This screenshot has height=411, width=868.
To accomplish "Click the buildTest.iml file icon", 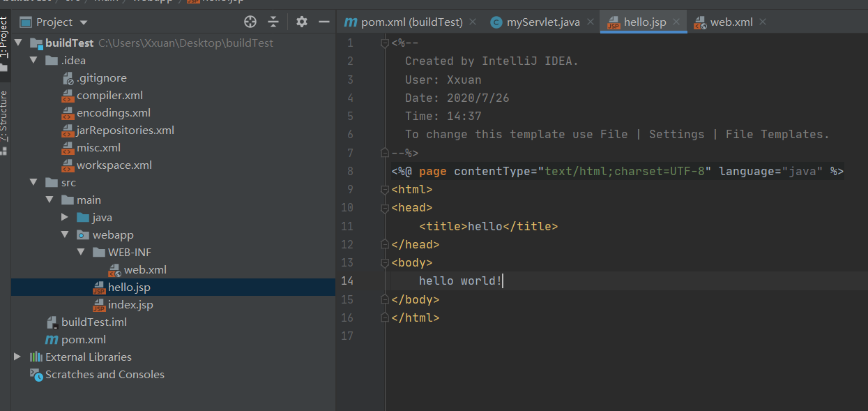I will click(52, 322).
